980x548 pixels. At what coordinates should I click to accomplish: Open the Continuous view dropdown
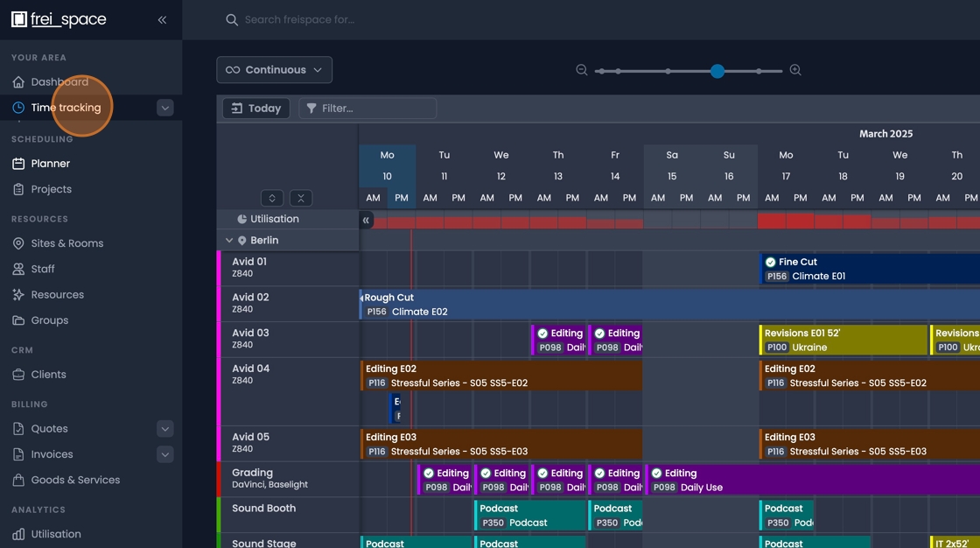pyautogui.click(x=274, y=69)
